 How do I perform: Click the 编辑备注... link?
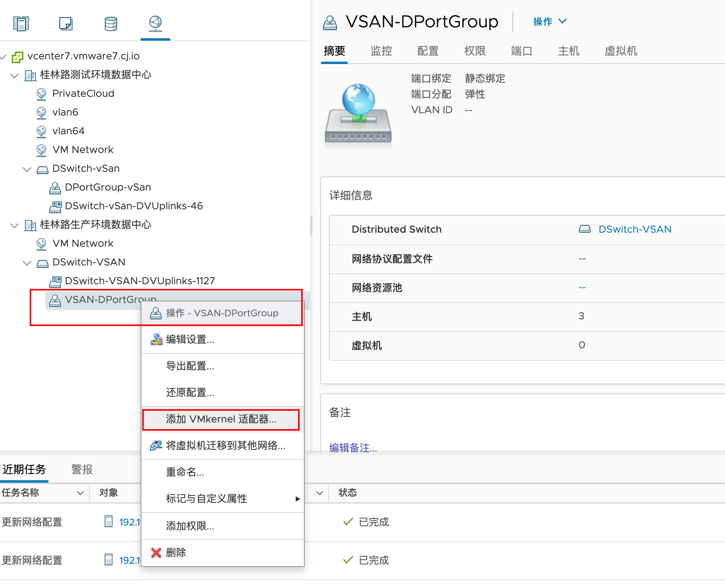point(353,447)
